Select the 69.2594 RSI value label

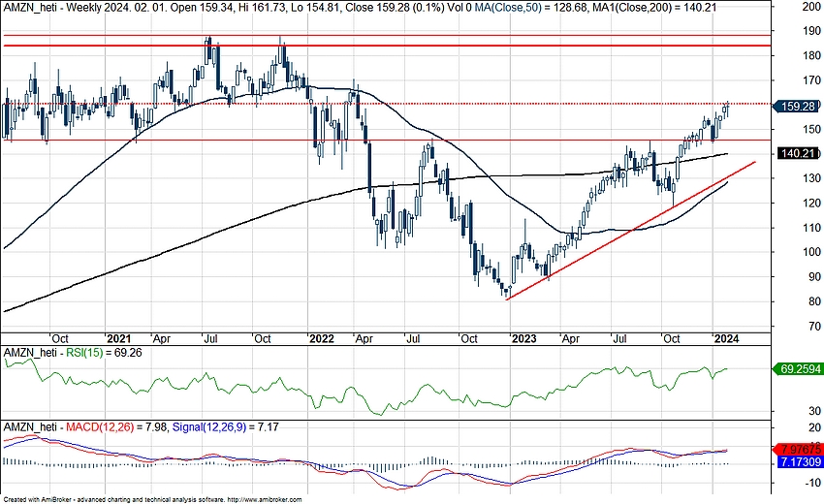point(797,369)
